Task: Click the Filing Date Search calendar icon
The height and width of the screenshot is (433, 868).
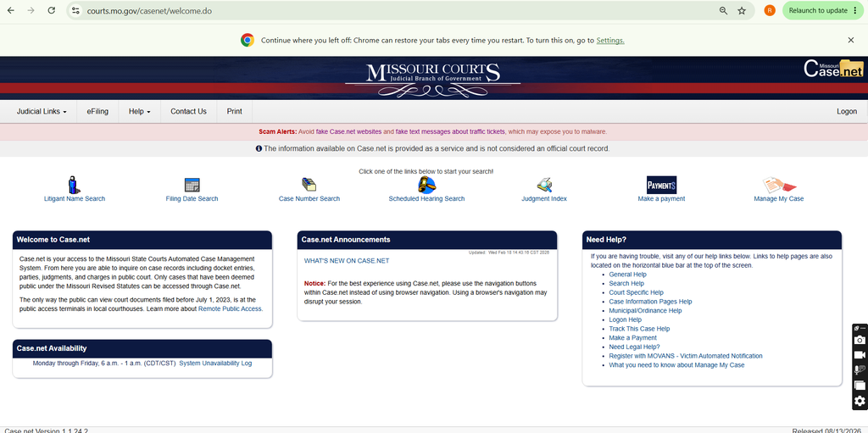Action: pyautogui.click(x=192, y=185)
